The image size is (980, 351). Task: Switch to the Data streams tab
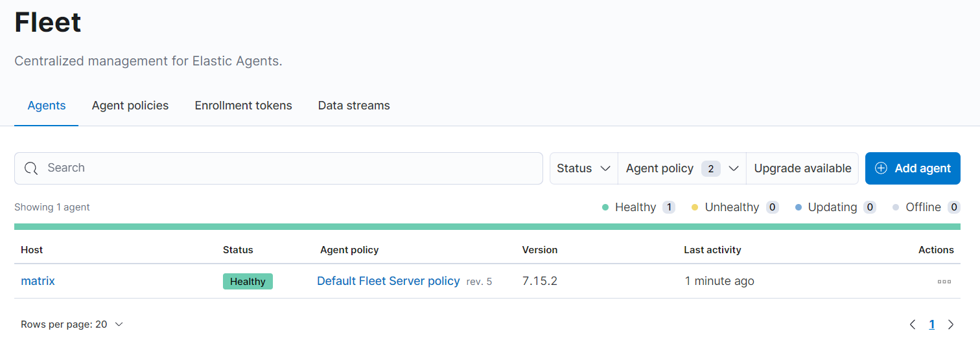point(354,106)
